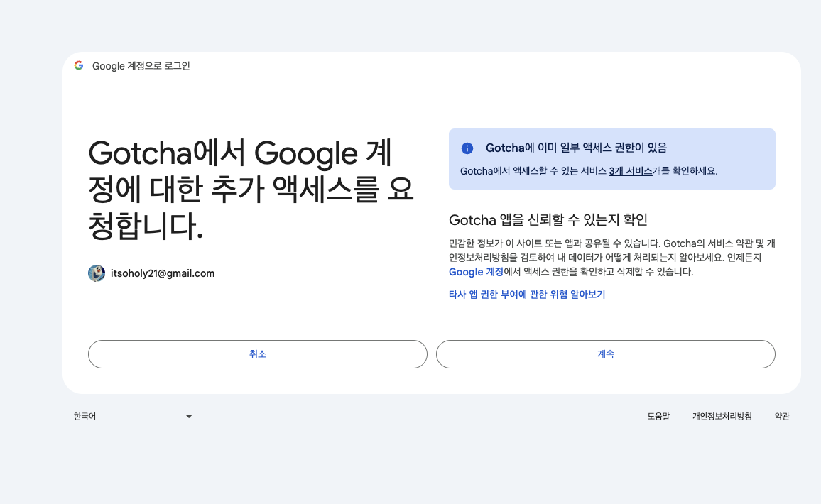Open the Google 계정 link

[476, 272]
